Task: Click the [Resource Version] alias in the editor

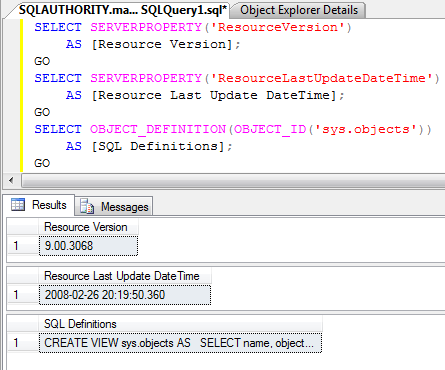Action: pyautogui.click(x=162, y=44)
